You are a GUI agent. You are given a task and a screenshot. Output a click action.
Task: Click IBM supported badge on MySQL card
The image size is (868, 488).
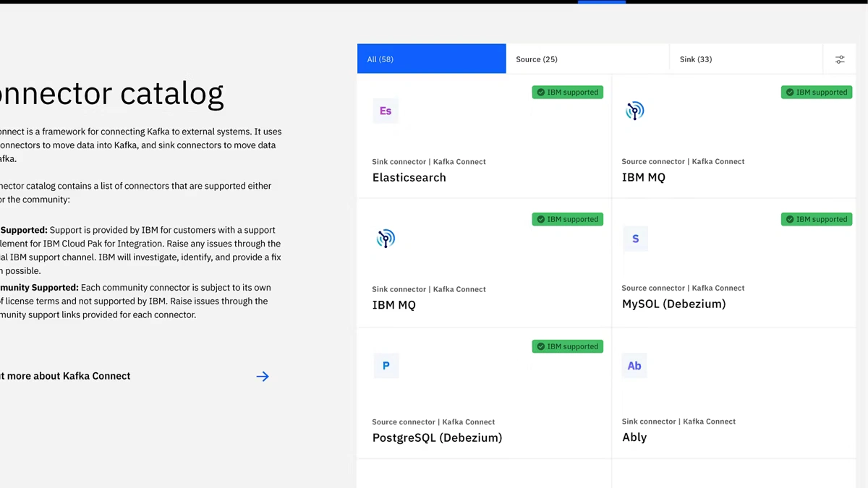[816, 219]
